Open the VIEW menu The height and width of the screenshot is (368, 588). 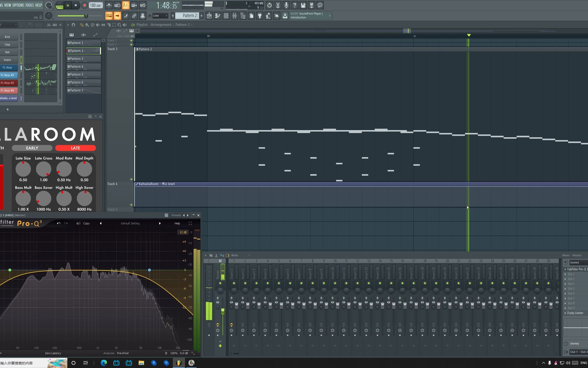point(7,5)
